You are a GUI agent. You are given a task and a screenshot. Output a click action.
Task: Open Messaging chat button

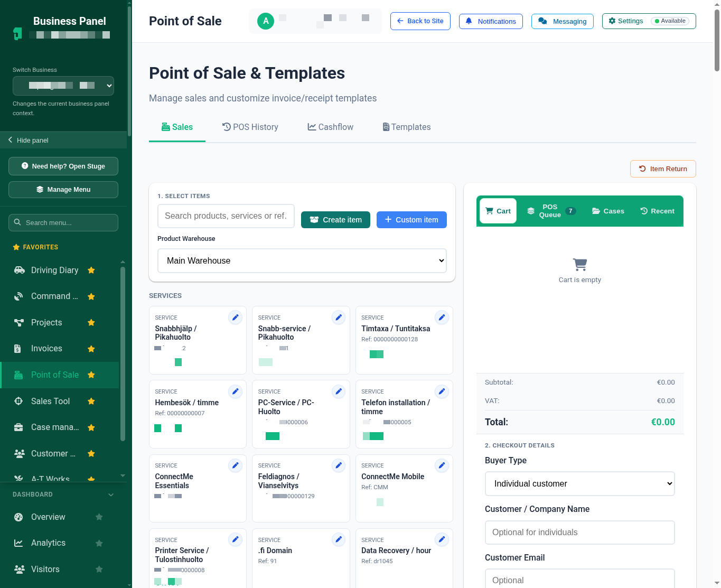point(562,21)
